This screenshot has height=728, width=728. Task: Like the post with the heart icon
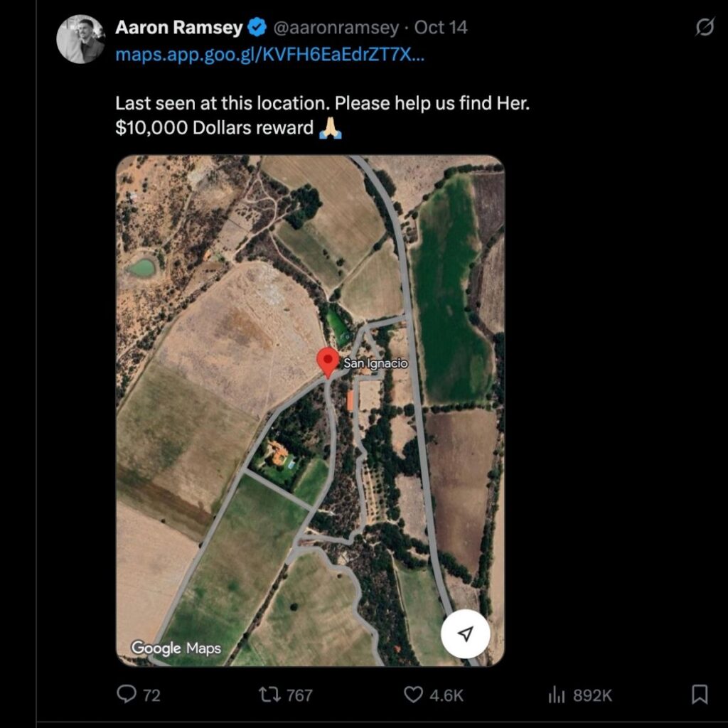click(413, 694)
